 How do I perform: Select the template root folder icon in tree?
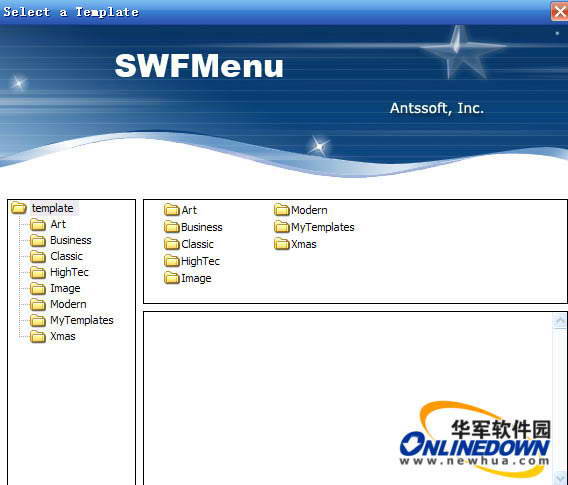coord(19,208)
